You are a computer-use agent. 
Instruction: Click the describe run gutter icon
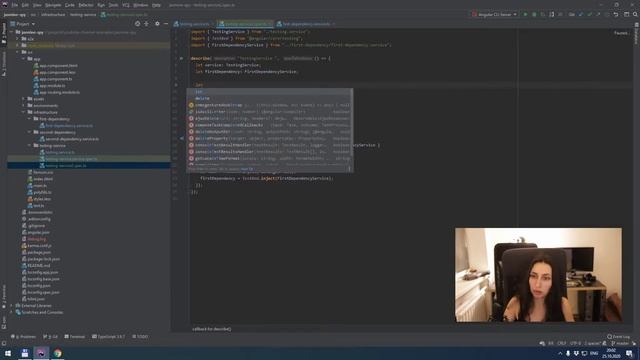(x=181, y=58)
